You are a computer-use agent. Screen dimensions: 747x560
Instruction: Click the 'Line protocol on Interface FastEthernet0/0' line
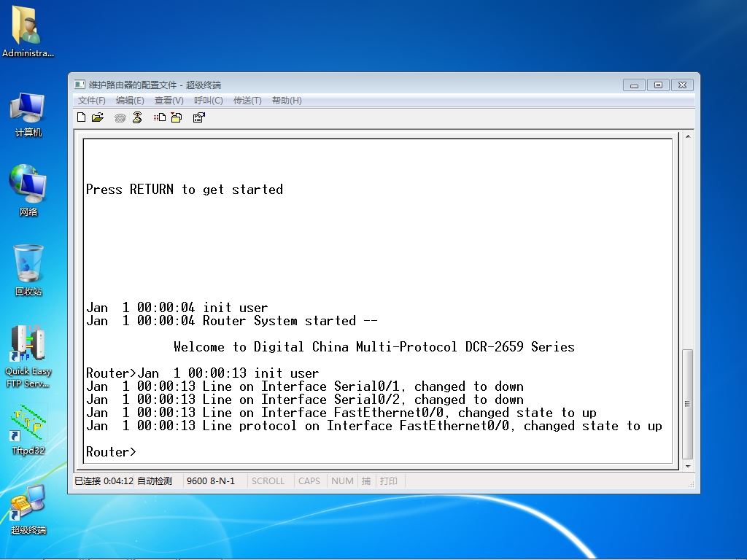coord(374,426)
